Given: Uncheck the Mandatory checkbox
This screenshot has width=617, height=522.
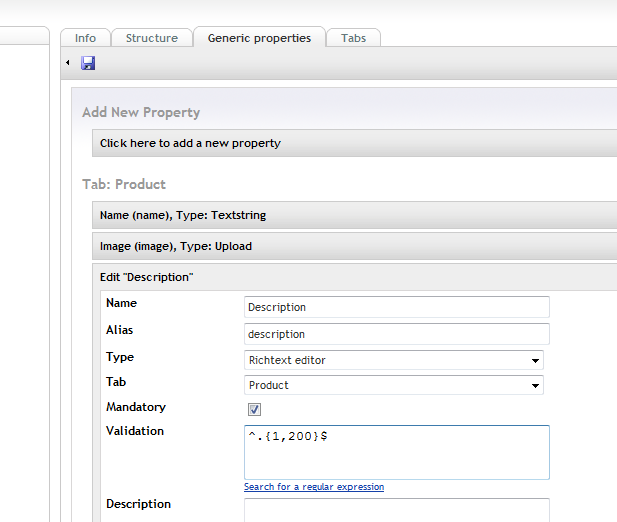Looking at the screenshot, I should [x=254, y=409].
